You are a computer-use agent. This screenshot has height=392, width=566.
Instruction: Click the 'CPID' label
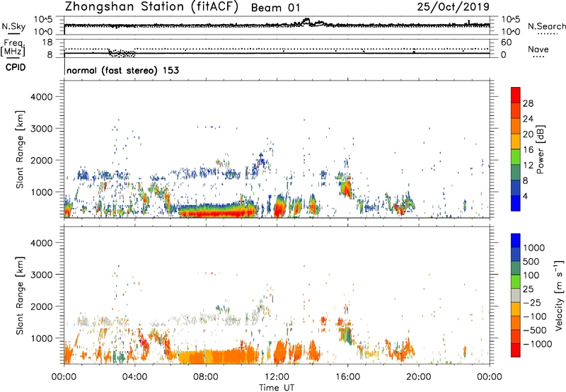click(x=16, y=67)
